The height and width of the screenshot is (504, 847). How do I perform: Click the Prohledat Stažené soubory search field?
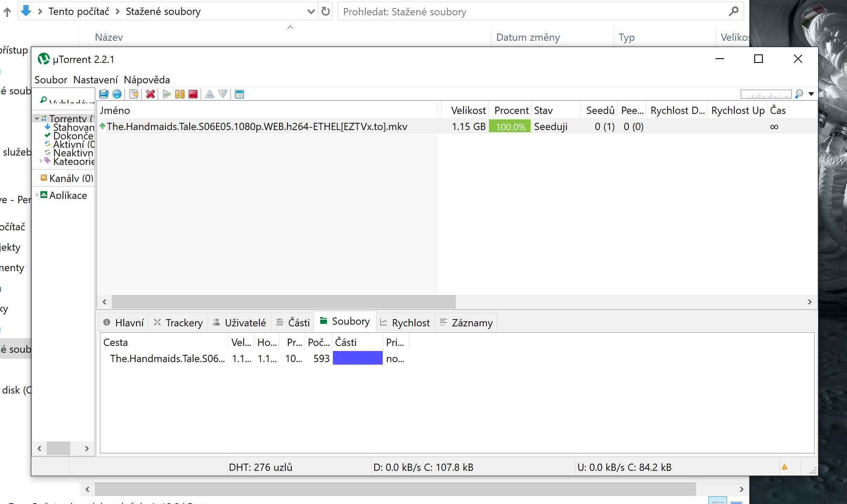pos(532,12)
